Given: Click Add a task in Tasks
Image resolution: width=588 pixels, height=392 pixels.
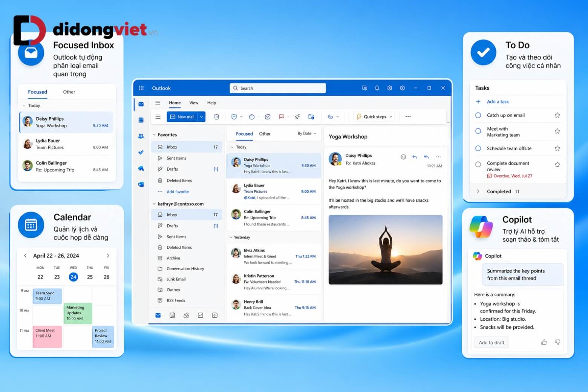Looking at the screenshot, I should click(498, 101).
